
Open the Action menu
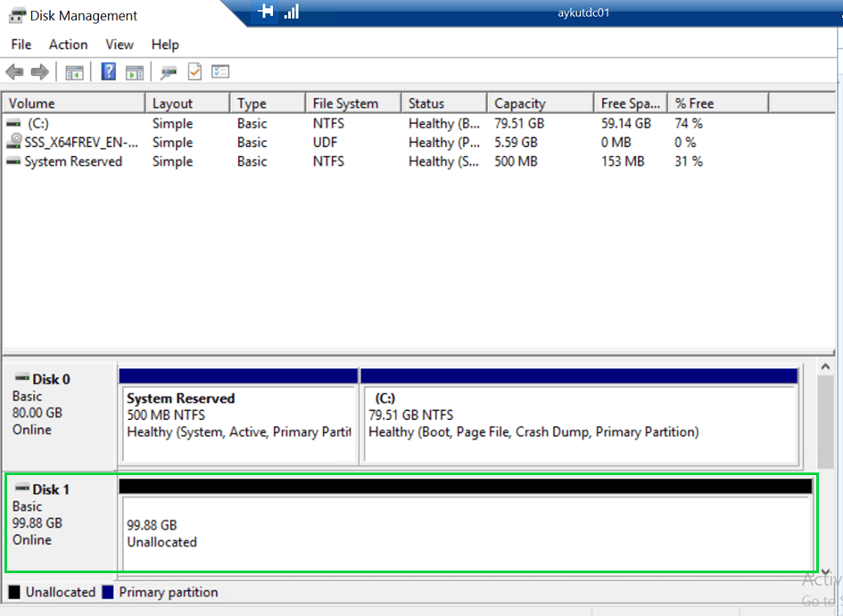click(68, 45)
